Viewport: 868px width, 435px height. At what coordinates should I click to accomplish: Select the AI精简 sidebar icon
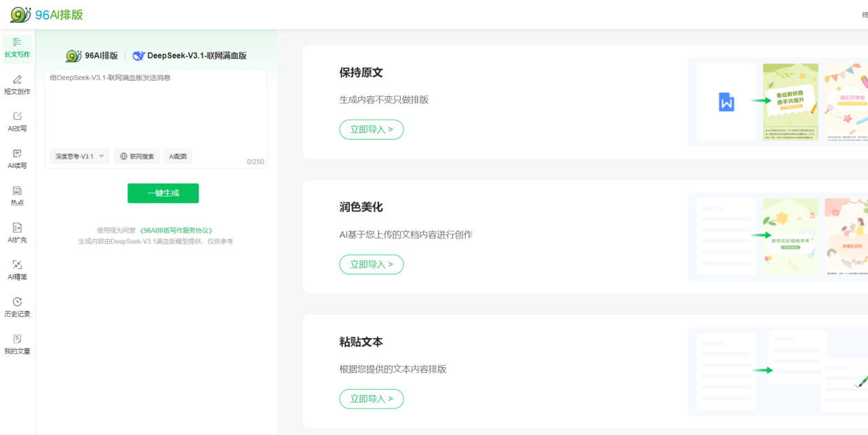click(x=17, y=265)
